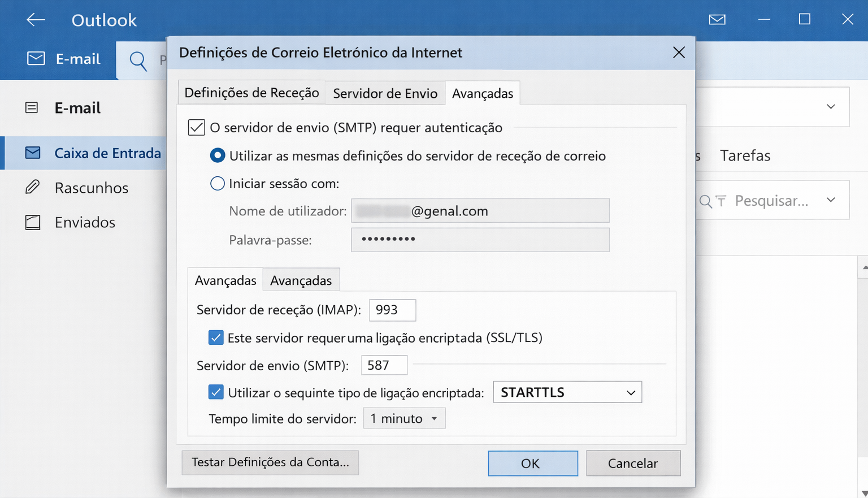Open the Rascunhos drafts folder
The height and width of the screenshot is (498, 868).
91,188
